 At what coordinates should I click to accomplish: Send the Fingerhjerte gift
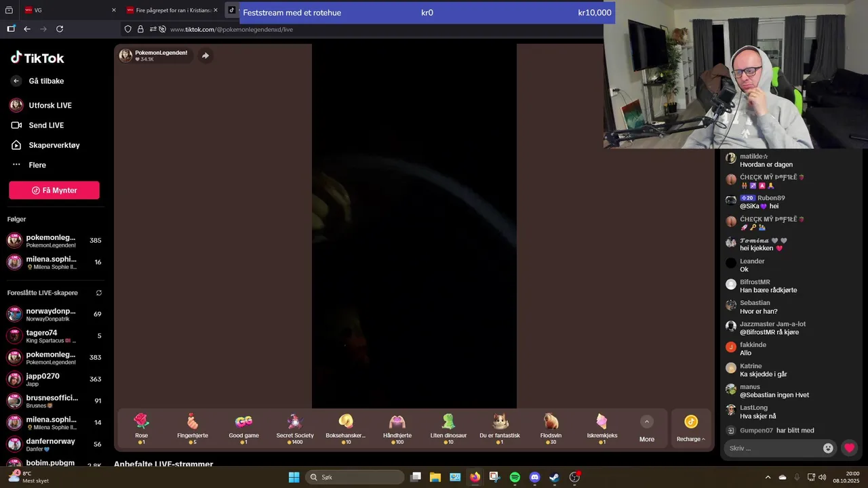193,428
